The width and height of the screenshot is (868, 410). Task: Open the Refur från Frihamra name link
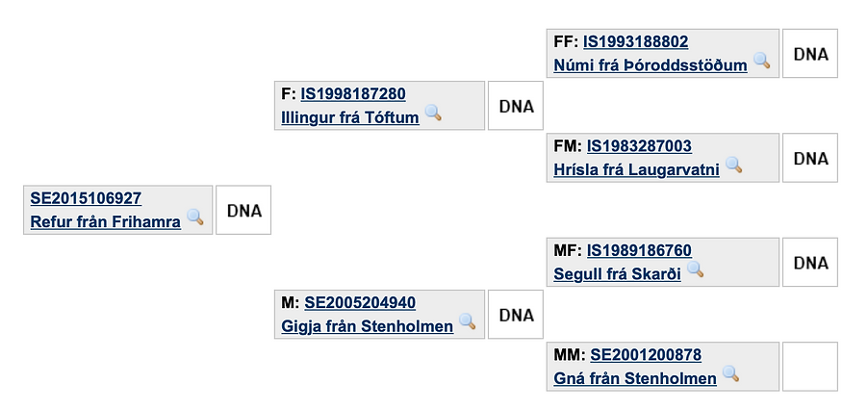106,221
